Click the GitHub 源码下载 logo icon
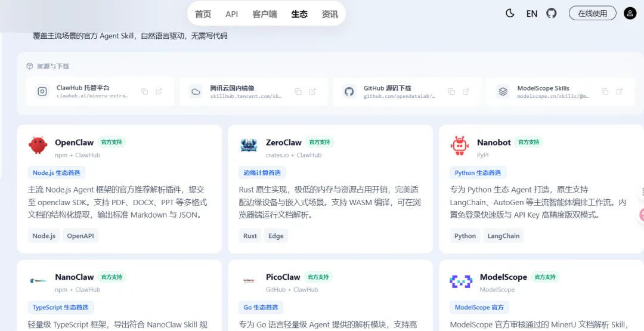The image size is (644, 331). tap(349, 92)
